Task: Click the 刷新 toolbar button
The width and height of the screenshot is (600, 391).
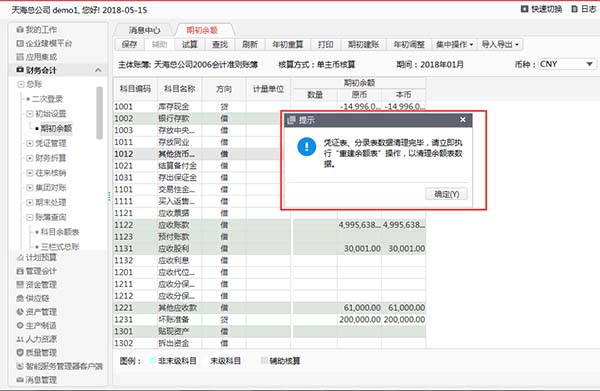Action: [x=250, y=44]
